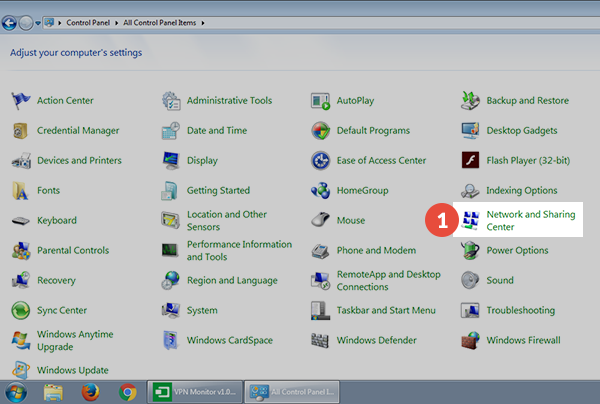Expand the arrow after All Control Panel Items

point(203,23)
